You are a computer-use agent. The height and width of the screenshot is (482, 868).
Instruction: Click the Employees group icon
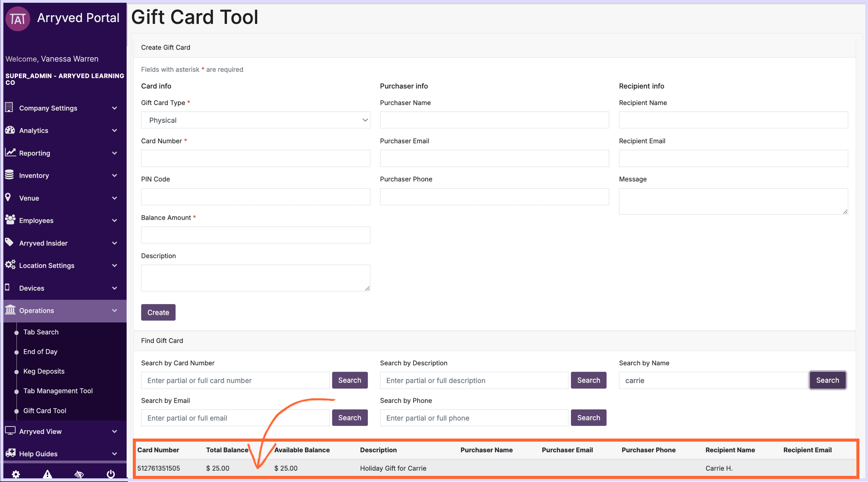(10, 220)
